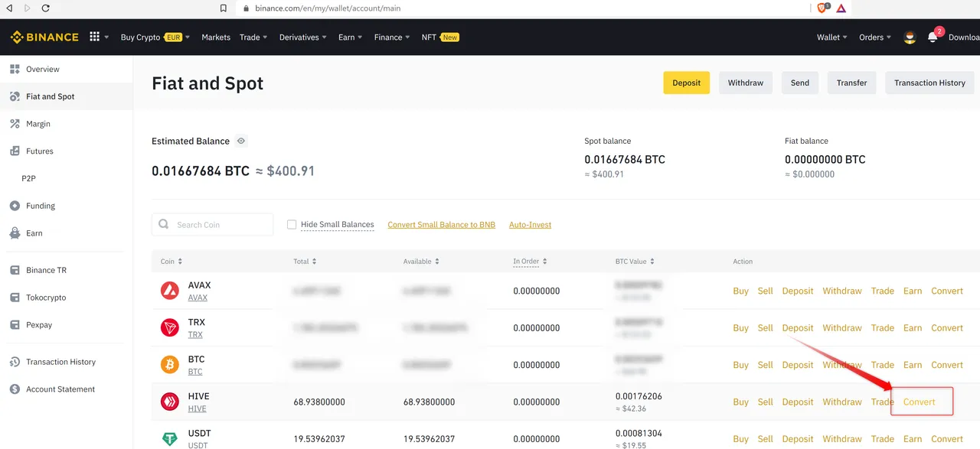
Task: Click the Overview sidebar icon
Action: [15, 69]
